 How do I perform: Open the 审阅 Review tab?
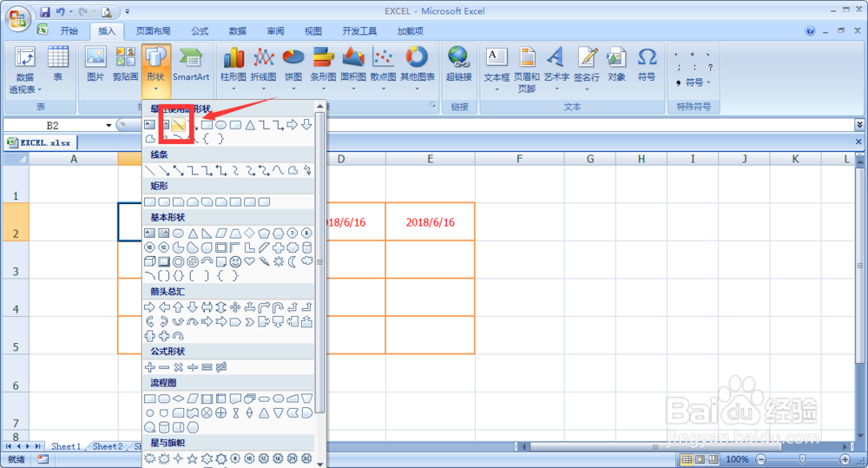click(x=275, y=31)
